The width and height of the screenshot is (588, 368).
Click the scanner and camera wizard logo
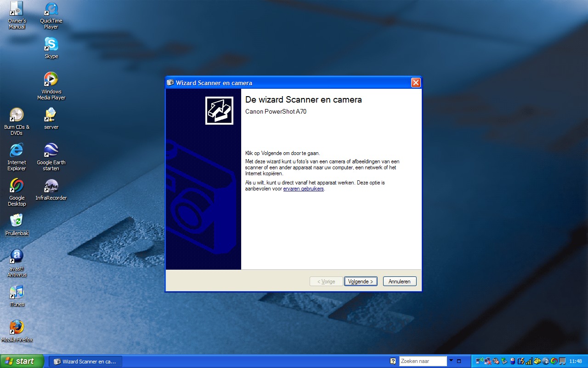(219, 110)
